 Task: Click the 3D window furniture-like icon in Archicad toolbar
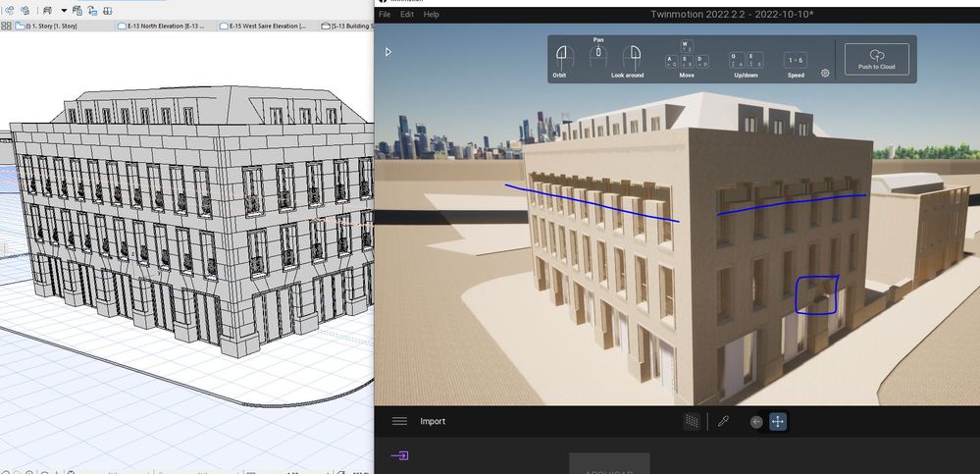(x=47, y=11)
